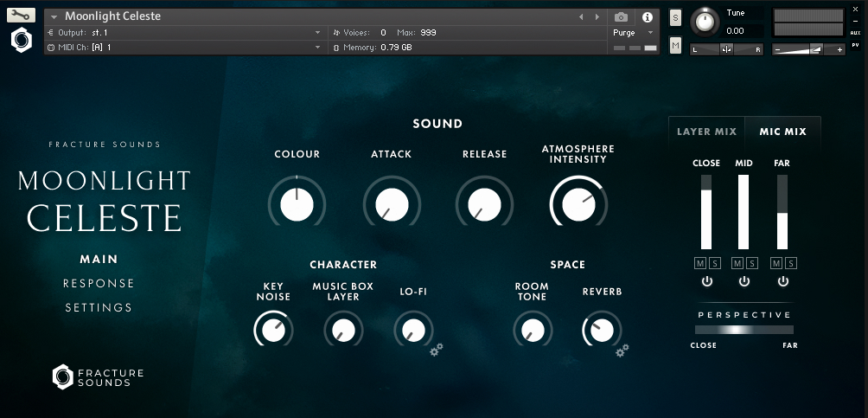Click the MUSIC BOX LAYER knob
Image resolution: width=868 pixels, height=418 pixels.
pyautogui.click(x=343, y=331)
